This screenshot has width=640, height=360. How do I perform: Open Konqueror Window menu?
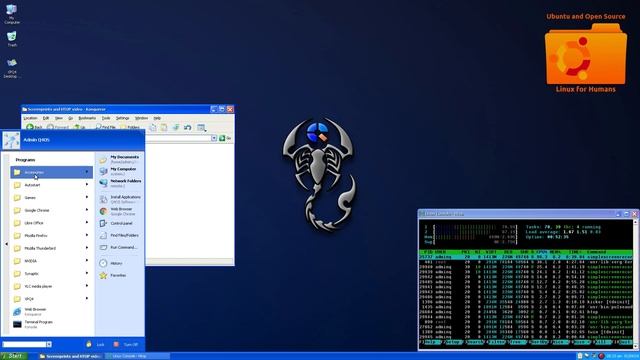141,118
